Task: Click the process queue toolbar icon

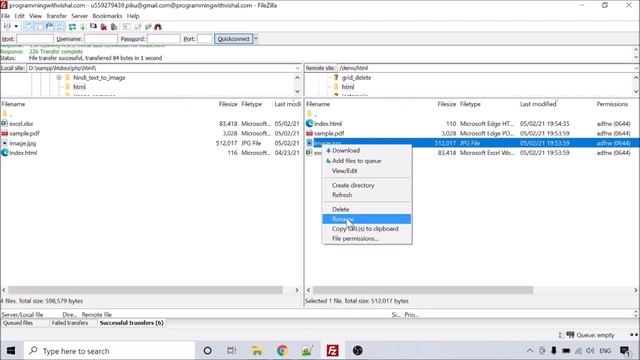Action: [83, 27]
